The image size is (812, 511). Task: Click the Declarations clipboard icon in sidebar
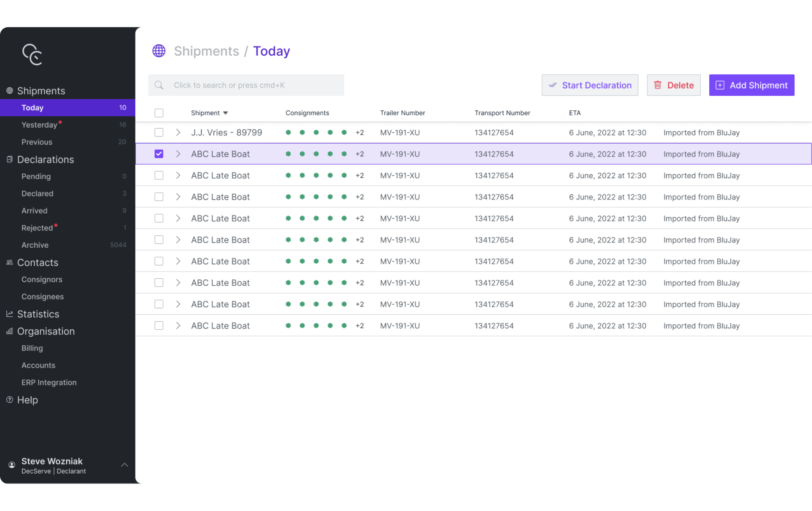click(10, 159)
